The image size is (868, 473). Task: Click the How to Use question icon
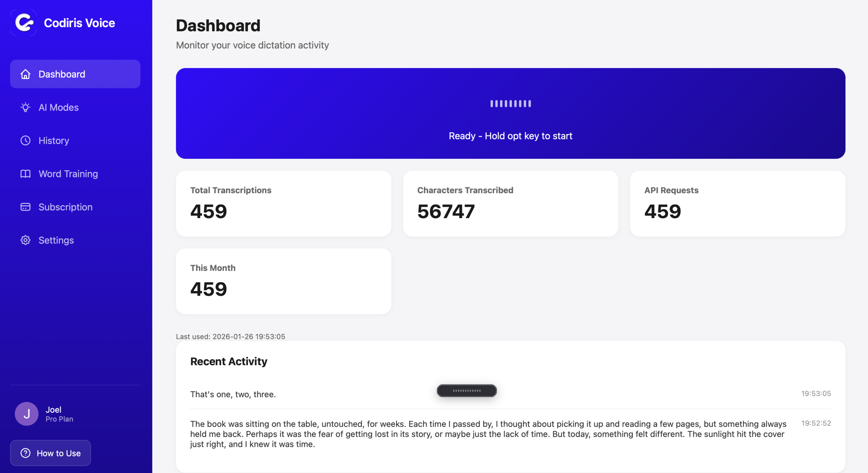coord(25,453)
